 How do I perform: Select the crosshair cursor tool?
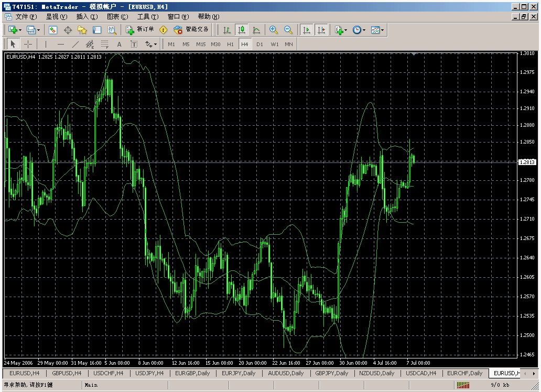[28, 44]
